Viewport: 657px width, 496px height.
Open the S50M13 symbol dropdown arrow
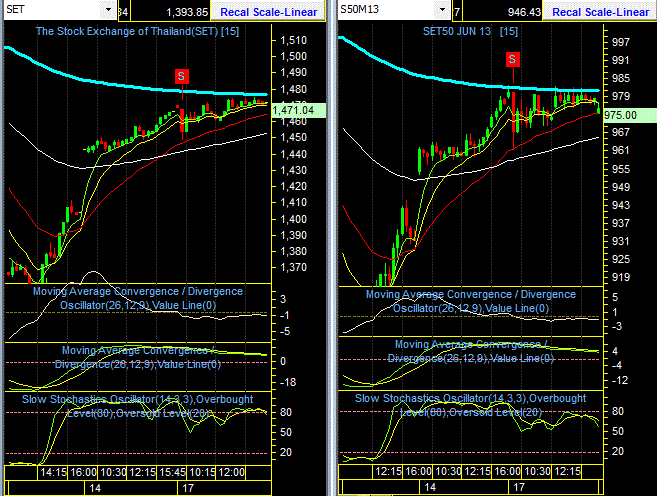pyautogui.click(x=442, y=9)
